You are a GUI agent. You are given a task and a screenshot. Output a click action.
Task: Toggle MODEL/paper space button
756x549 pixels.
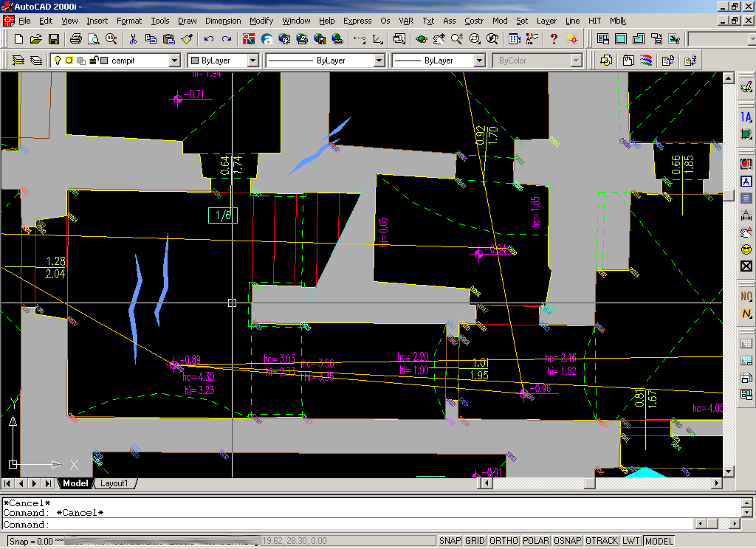659,541
